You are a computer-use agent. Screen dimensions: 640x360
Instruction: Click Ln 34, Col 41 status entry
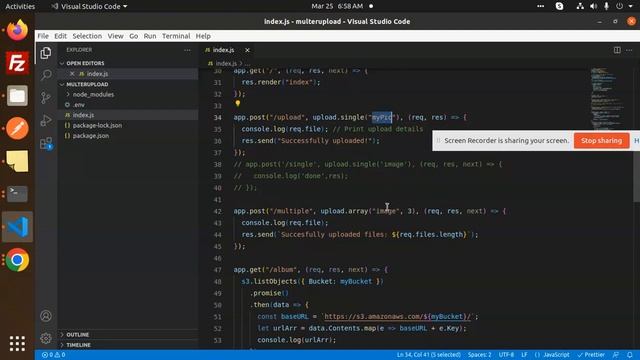(429, 355)
